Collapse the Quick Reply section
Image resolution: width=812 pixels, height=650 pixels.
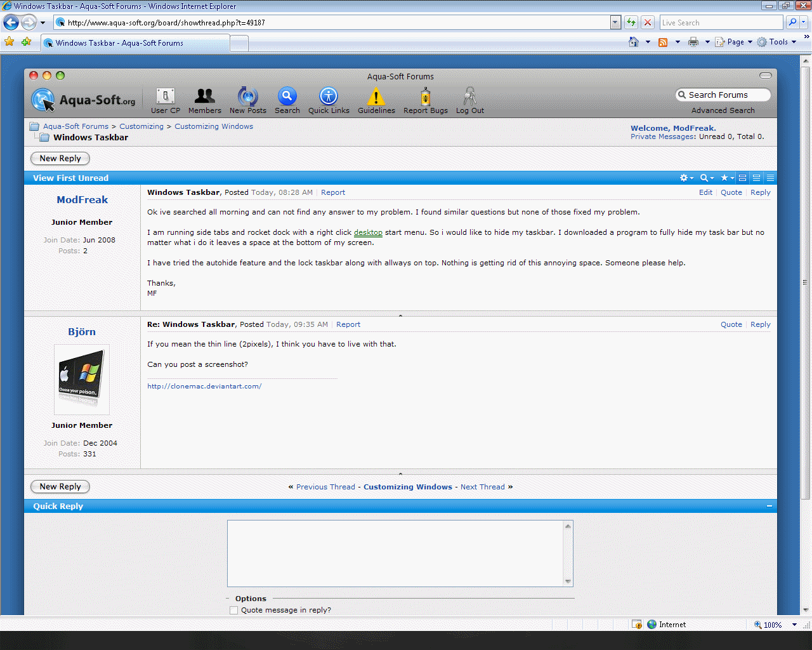click(769, 506)
